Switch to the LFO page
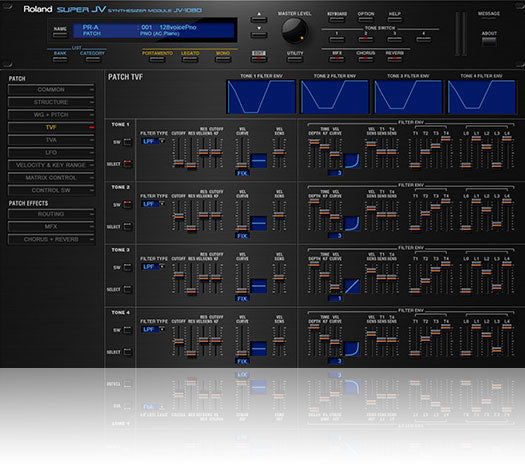The height and width of the screenshot is (468, 525). [x=51, y=153]
